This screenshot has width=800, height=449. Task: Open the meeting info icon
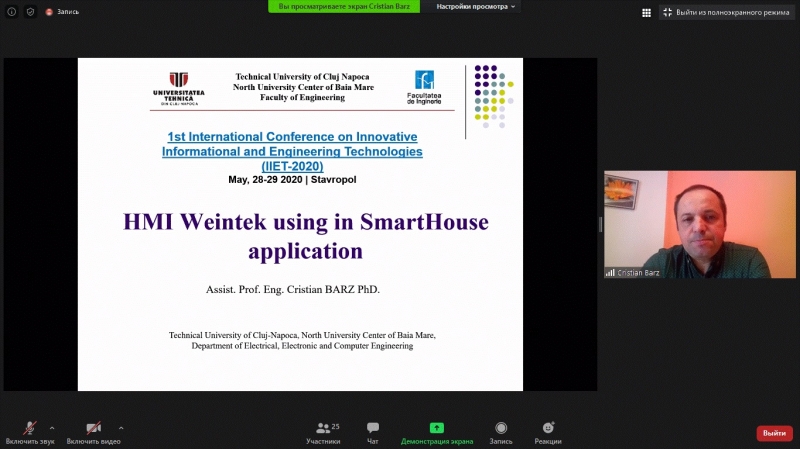coord(11,12)
